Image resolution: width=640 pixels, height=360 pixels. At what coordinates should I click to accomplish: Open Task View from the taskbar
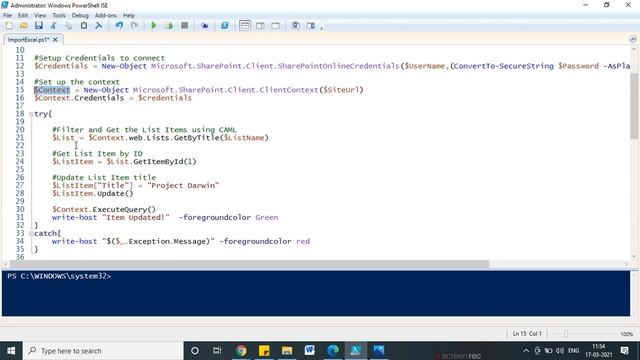click(x=217, y=351)
